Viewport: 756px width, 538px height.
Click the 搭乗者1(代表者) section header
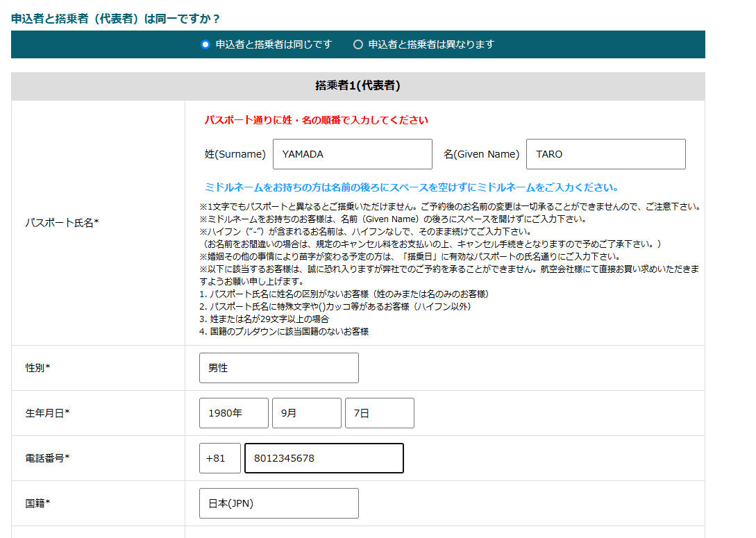(x=358, y=86)
